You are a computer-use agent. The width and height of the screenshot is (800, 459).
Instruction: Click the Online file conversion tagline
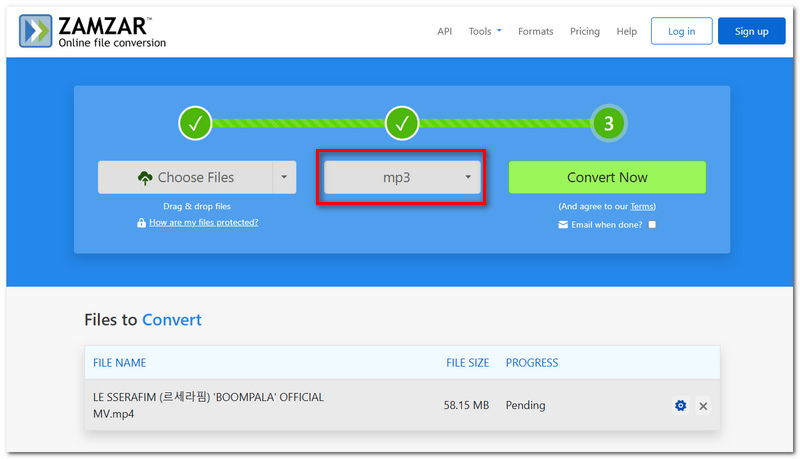112,43
